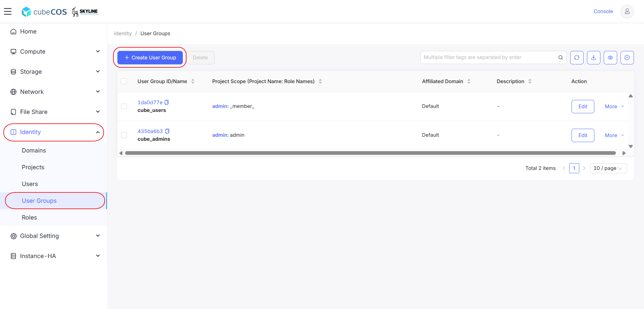Check the cube_admins row checkbox
Viewport: 644px width, 309px height.
click(x=124, y=135)
